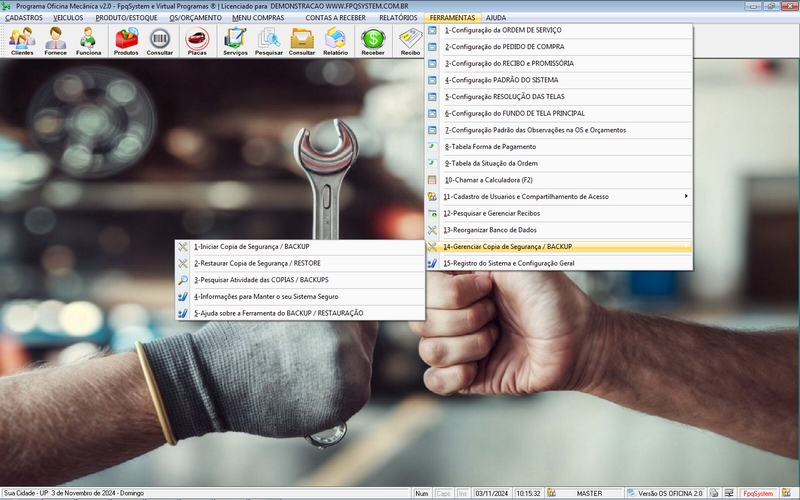Click the green Receber money icon
This screenshot has height=500, width=800.
point(373,41)
